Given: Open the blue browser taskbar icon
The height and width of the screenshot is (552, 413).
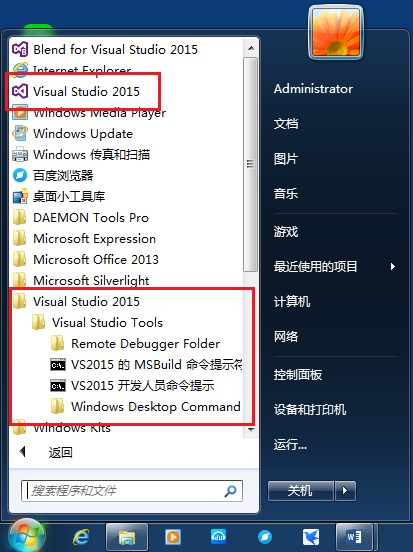Looking at the screenshot, I should (265, 537).
